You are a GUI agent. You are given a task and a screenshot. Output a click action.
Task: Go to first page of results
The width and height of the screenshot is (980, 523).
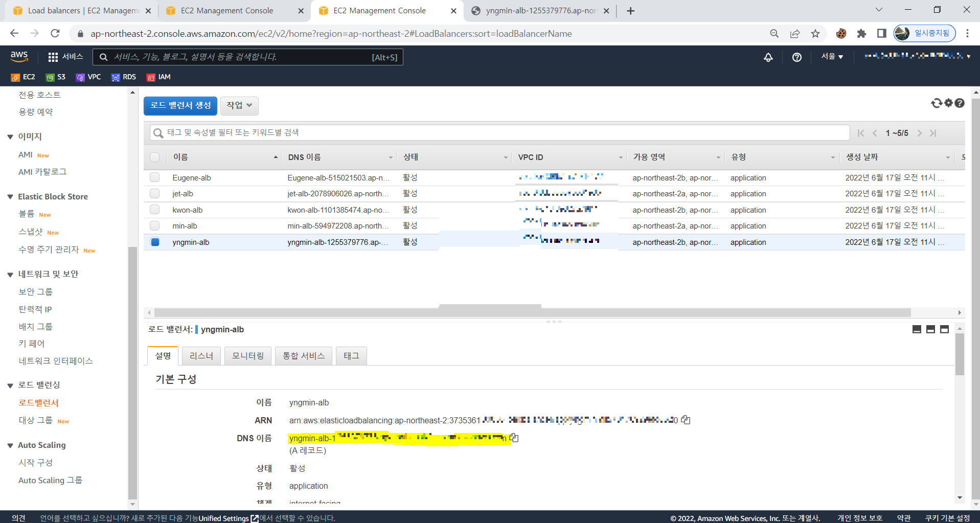pos(861,133)
